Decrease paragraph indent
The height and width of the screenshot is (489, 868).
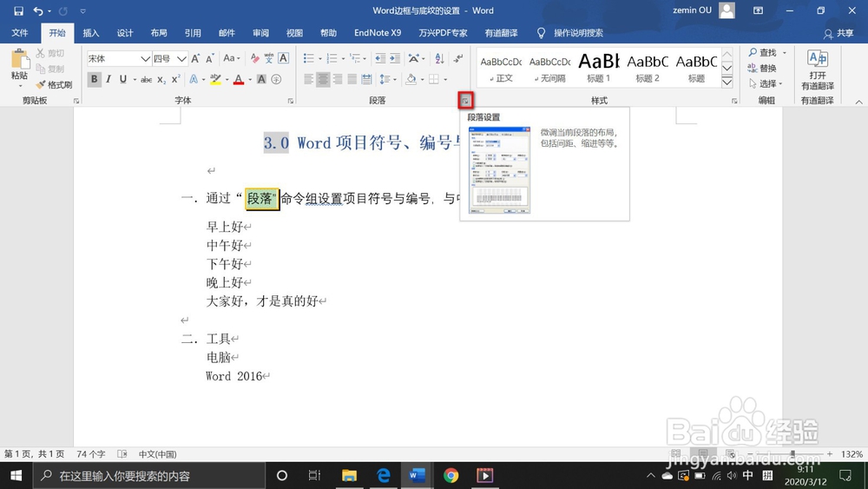tap(380, 58)
